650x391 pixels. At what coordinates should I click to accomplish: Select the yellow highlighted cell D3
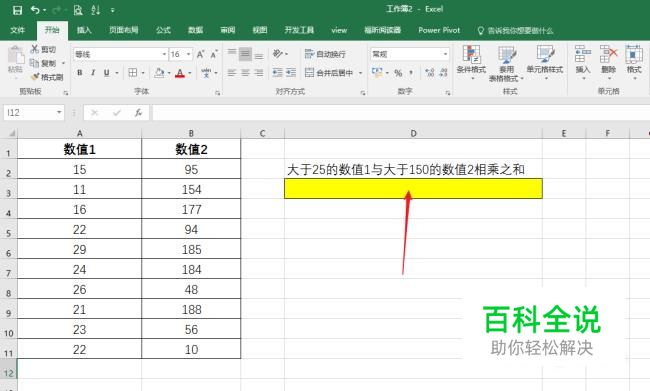(413, 188)
